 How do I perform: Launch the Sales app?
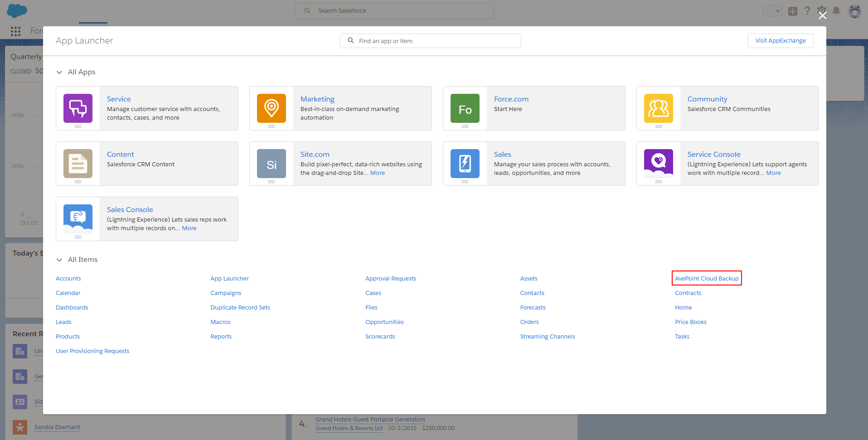click(502, 154)
